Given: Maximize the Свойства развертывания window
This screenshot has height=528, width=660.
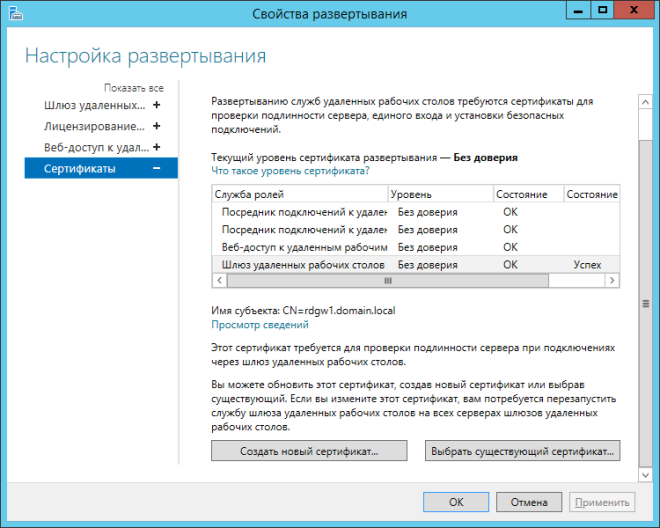Looking at the screenshot, I should click(x=603, y=10).
